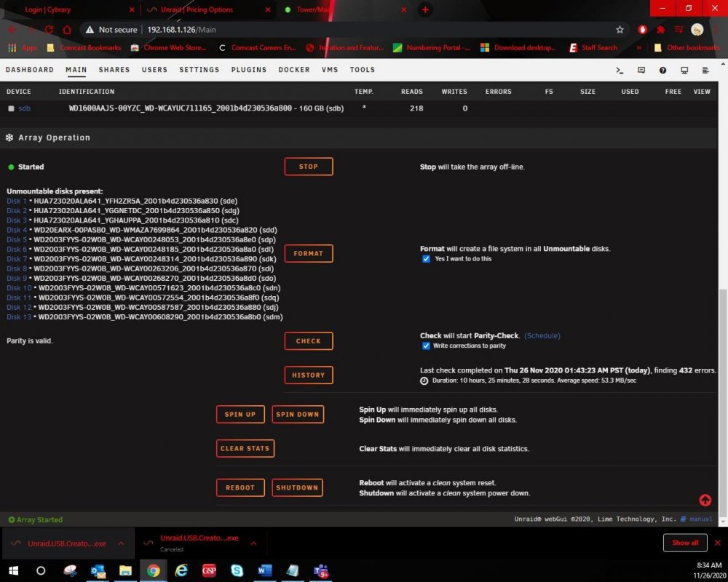Open new browser tab with plus icon

pyautogui.click(x=425, y=9)
